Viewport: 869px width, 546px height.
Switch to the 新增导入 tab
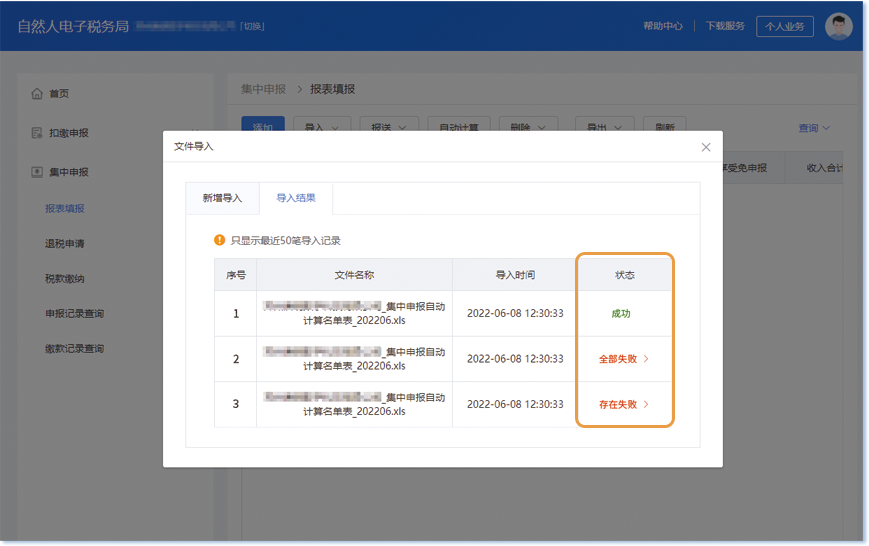(222, 198)
